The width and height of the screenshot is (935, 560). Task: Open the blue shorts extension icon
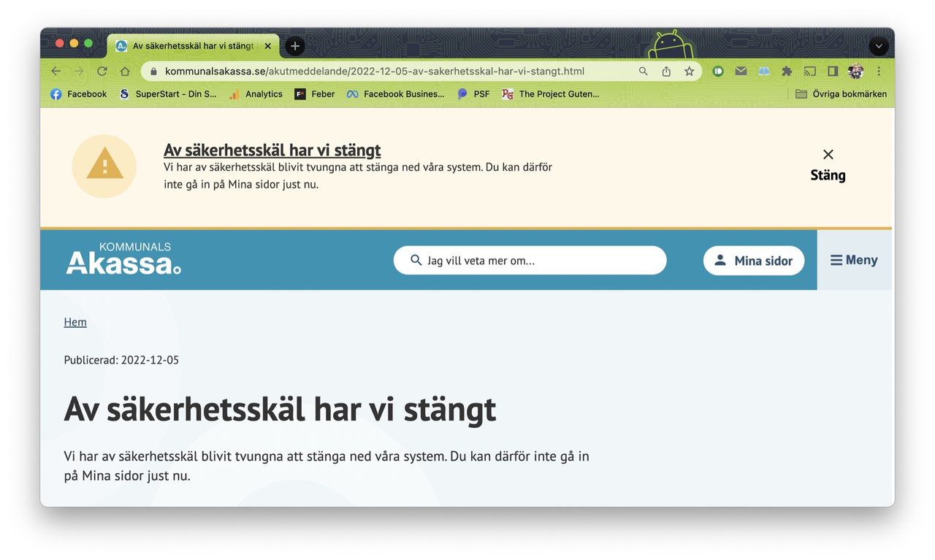[x=763, y=71]
